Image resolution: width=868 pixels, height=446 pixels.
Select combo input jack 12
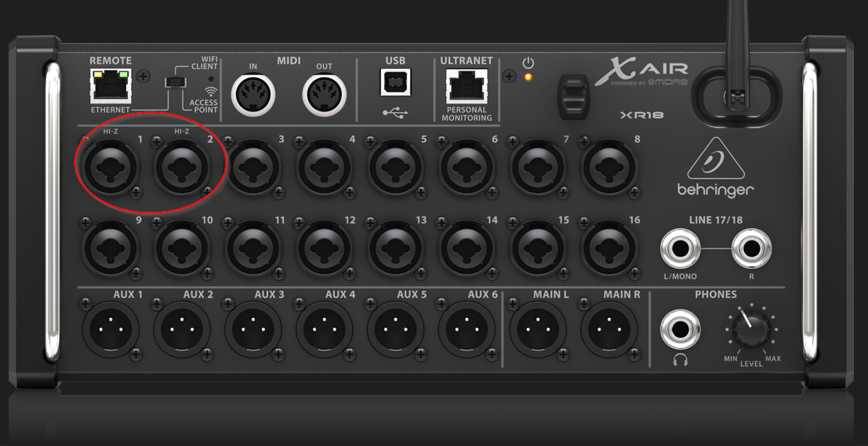(324, 248)
